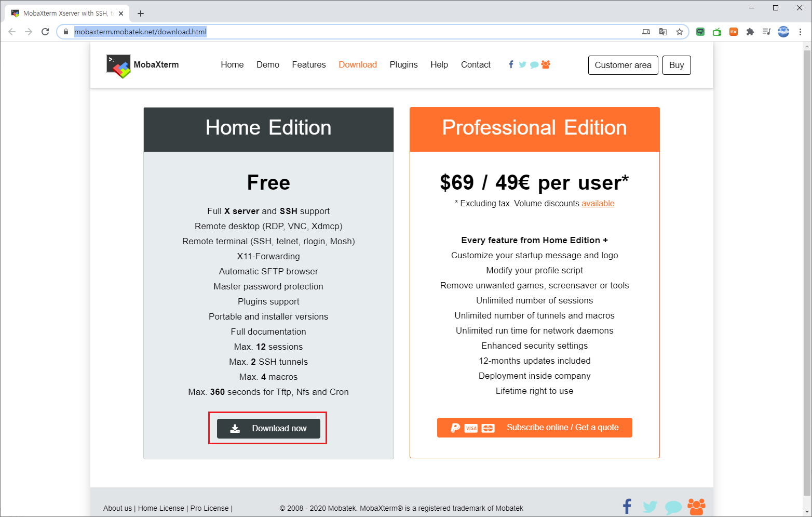Click the Customer area button
The width and height of the screenshot is (812, 517).
(x=623, y=65)
